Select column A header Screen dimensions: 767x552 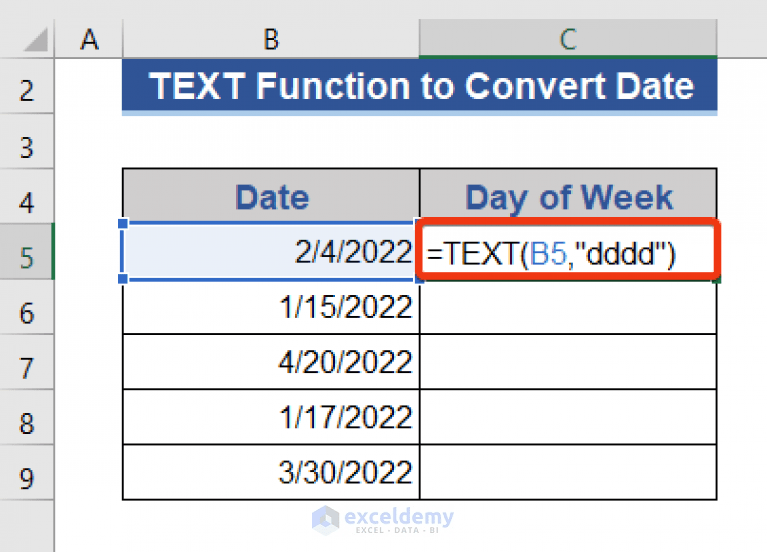point(89,39)
